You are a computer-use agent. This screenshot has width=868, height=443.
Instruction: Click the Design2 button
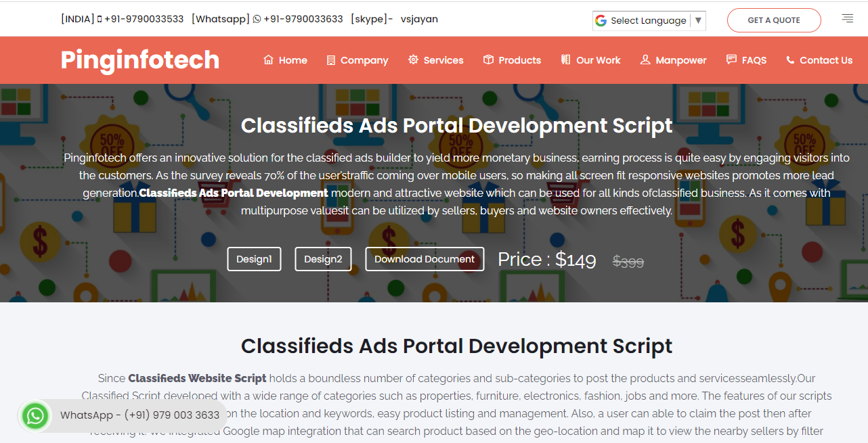point(323,258)
